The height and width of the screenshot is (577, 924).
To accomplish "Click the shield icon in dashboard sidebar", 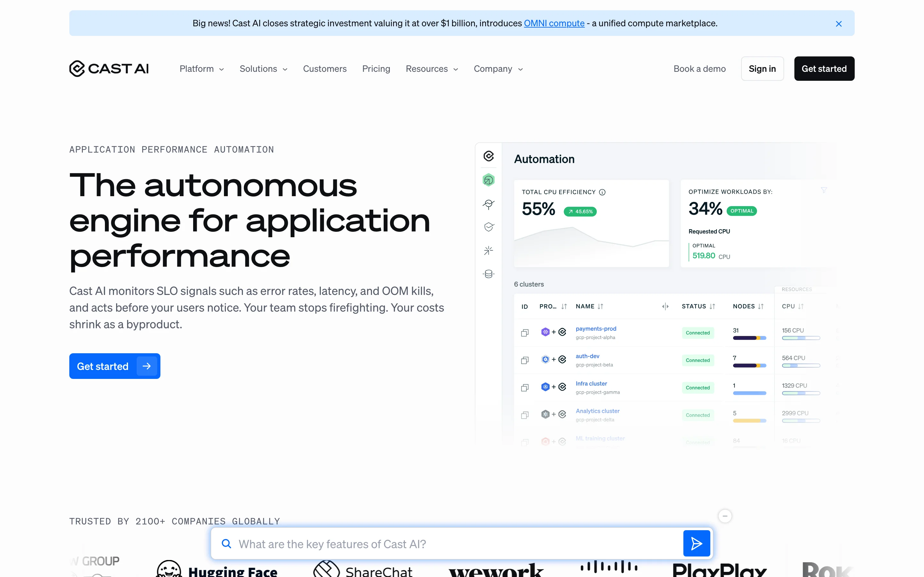I will click(x=488, y=227).
